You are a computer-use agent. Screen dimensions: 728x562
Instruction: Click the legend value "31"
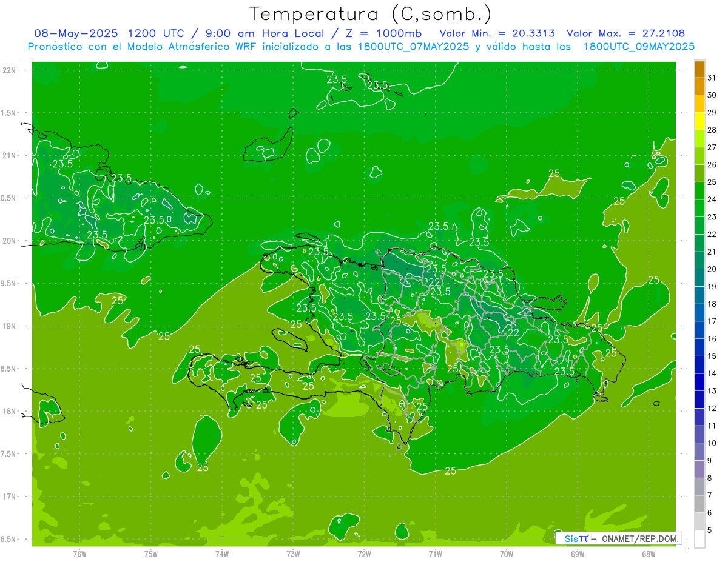tap(712, 78)
